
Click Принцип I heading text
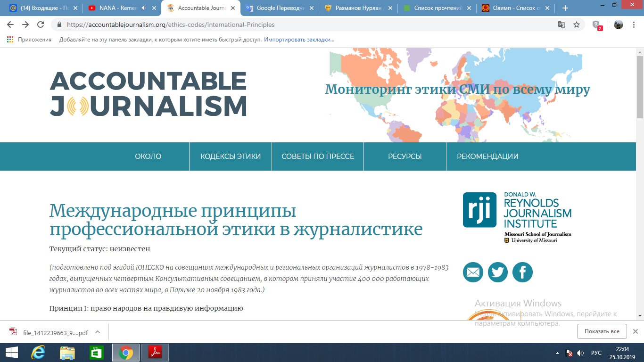pyautogui.click(x=146, y=308)
